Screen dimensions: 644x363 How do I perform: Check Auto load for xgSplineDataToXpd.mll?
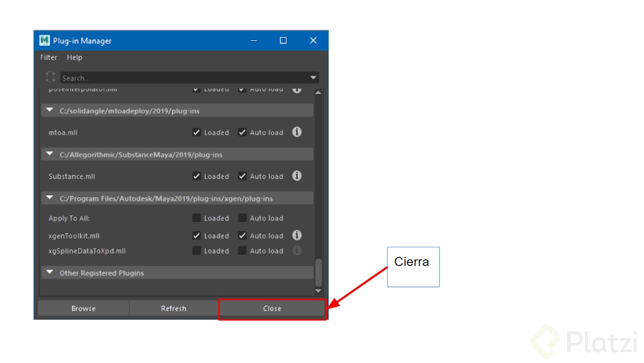coord(242,251)
